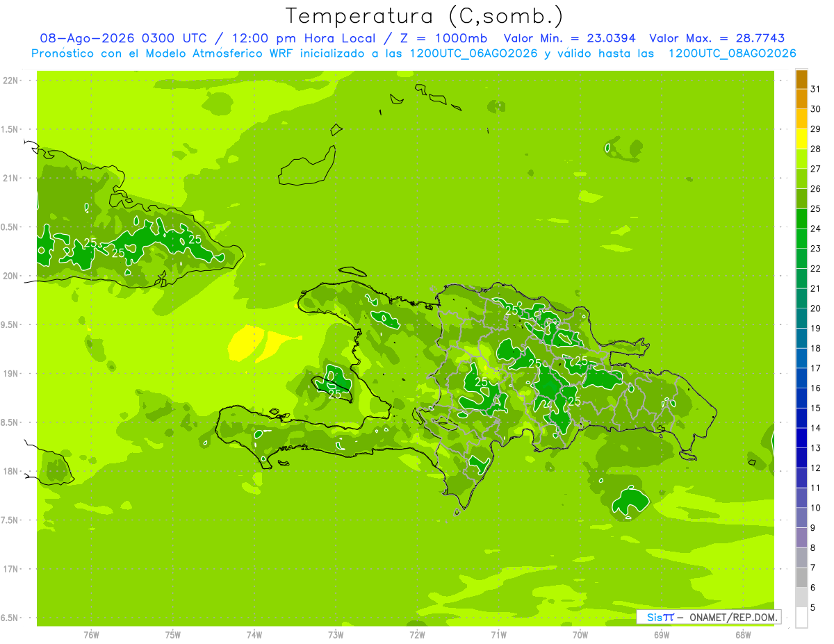Click the "70W" longitude label

pos(580,635)
